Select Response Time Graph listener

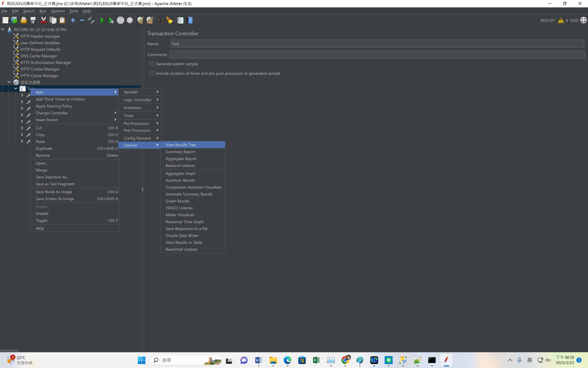[193, 222]
